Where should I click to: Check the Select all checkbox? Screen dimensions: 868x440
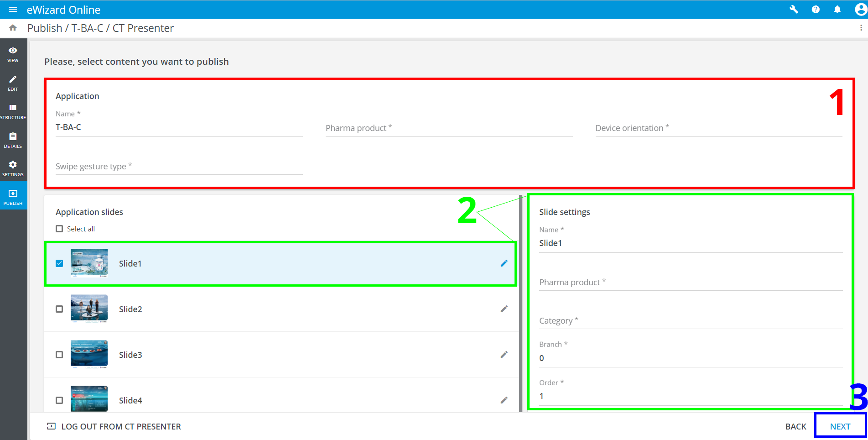59,229
